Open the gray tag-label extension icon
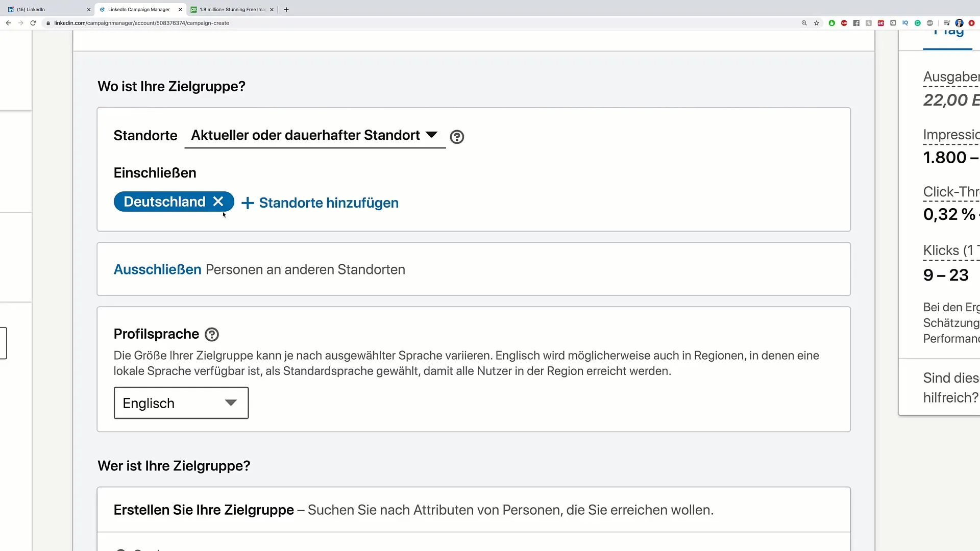 [893, 23]
